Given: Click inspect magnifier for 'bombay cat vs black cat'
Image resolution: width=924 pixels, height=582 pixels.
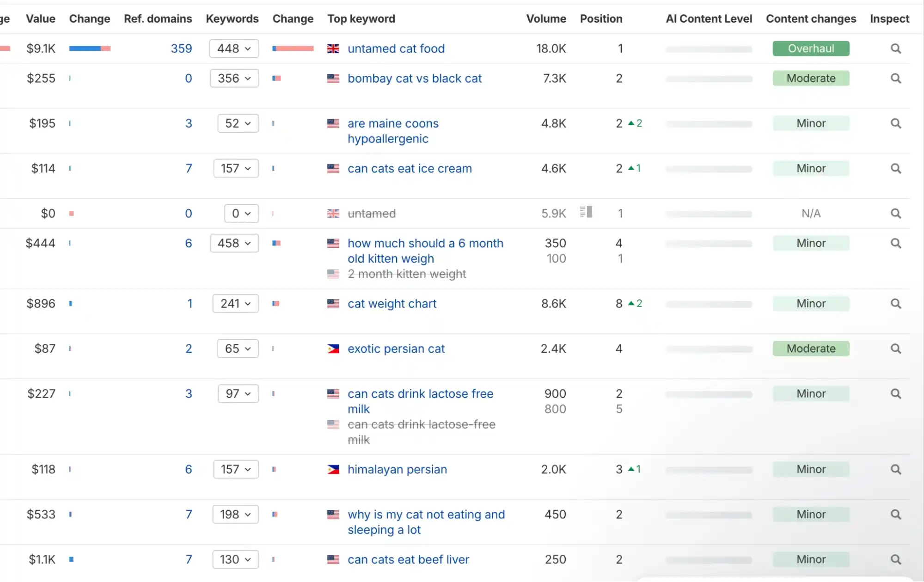Looking at the screenshot, I should point(895,79).
